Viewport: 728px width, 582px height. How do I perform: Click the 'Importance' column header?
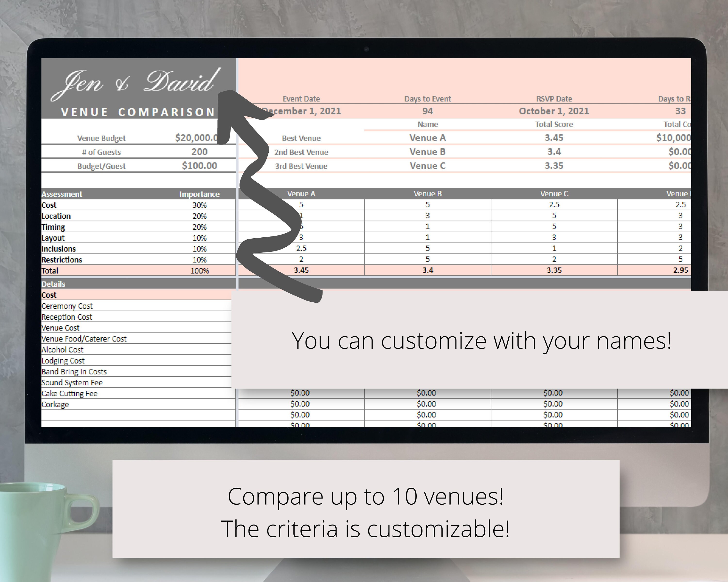pyautogui.click(x=199, y=194)
